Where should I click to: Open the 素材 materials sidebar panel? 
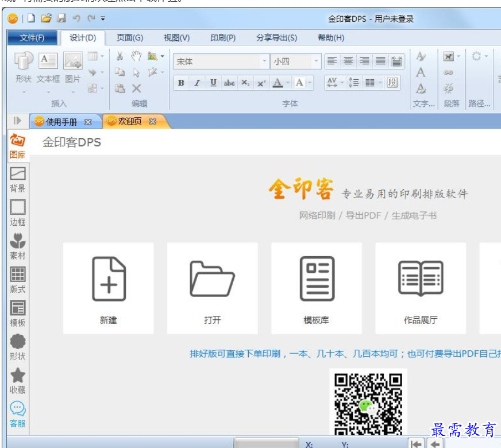click(18, 246)
